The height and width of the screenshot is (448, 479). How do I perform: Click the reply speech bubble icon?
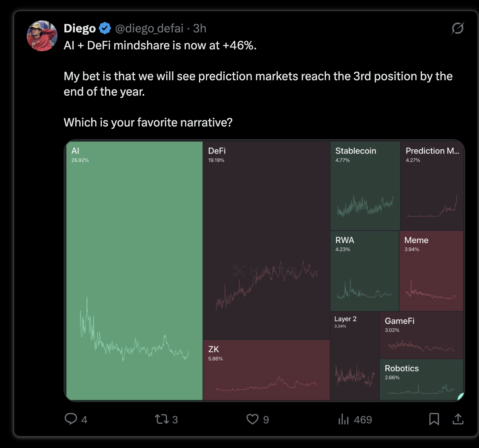click(x=71, y=419)
